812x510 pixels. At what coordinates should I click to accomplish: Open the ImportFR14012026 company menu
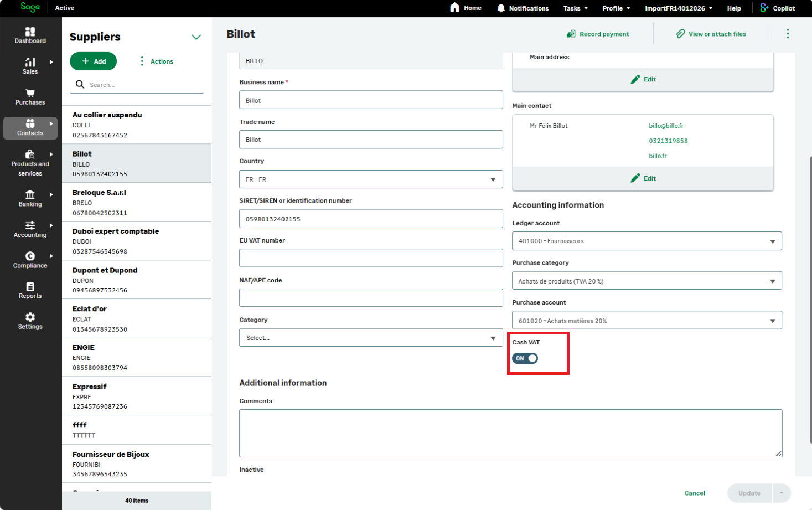(x=679, y=8)
